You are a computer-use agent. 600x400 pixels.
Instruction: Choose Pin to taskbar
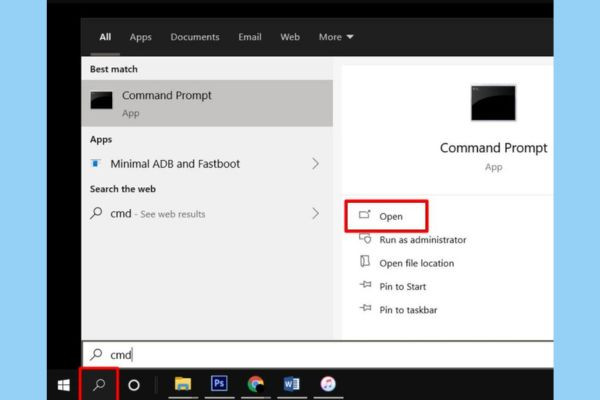pyautogui.click(x=408, y=310)
